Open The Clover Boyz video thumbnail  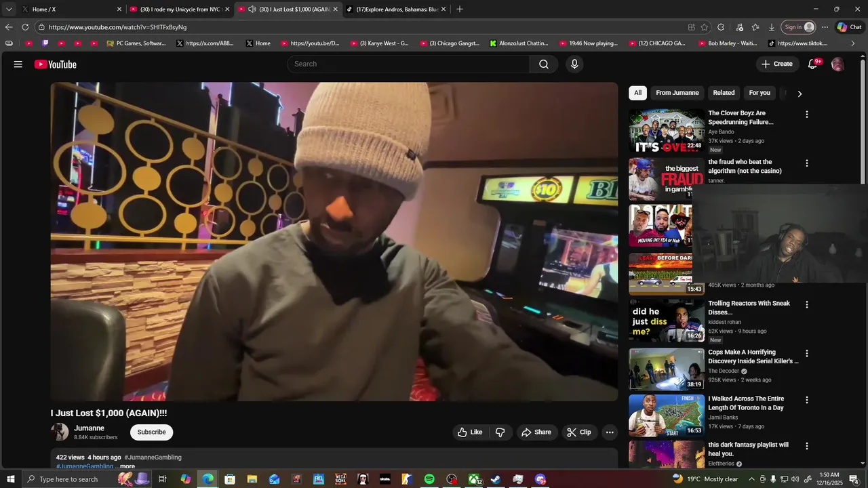tap(666, 131)
